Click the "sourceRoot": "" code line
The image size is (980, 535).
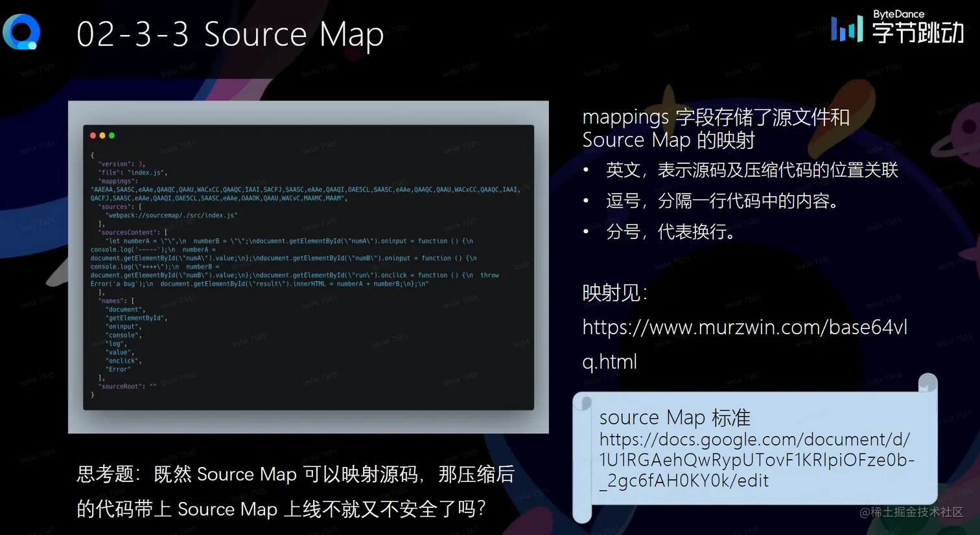pos(127,386)
